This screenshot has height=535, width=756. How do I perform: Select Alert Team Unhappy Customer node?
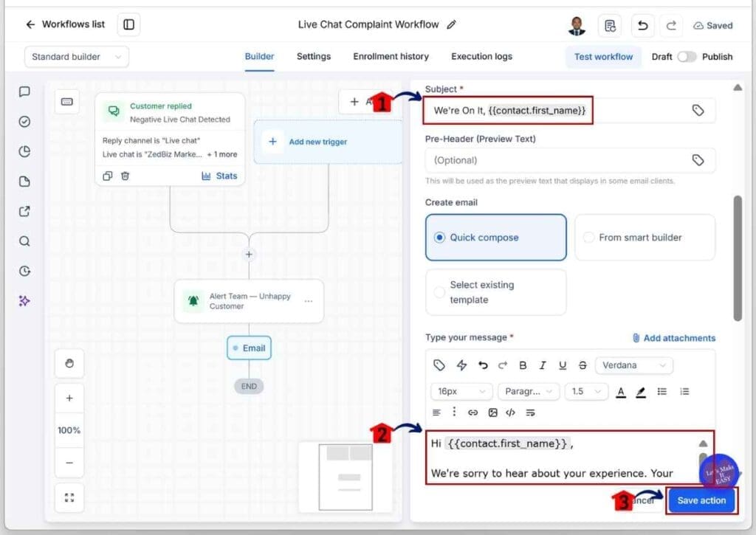249,301
